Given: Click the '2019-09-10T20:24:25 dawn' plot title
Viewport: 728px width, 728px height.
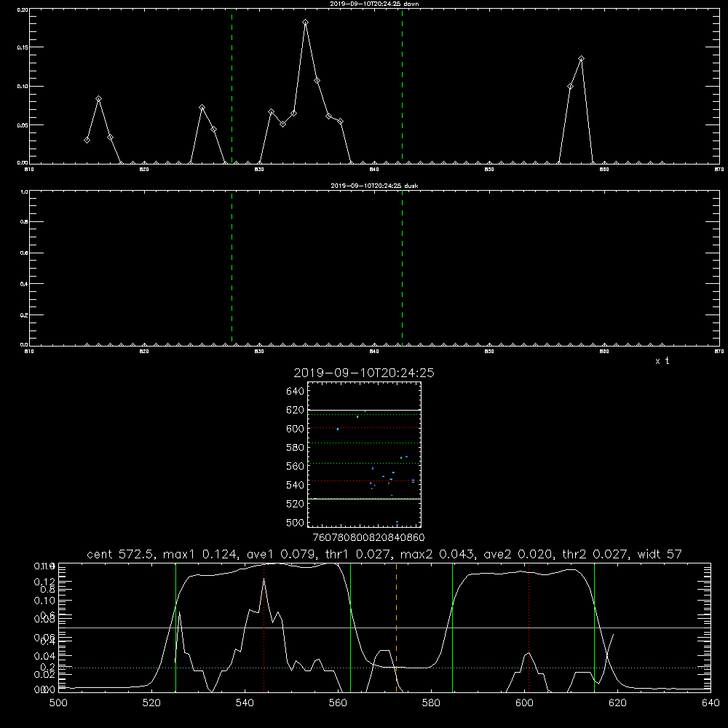Looking at the screenshot, I should 374,4.
